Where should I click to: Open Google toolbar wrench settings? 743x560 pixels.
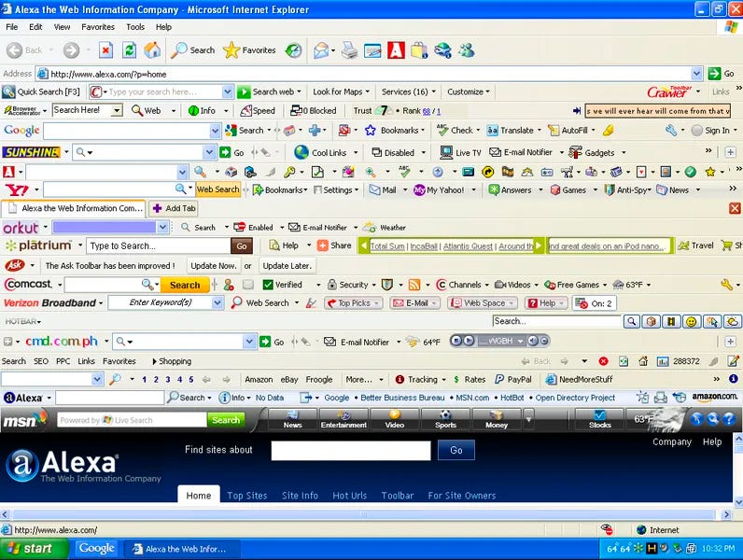[x=670, y=131]
